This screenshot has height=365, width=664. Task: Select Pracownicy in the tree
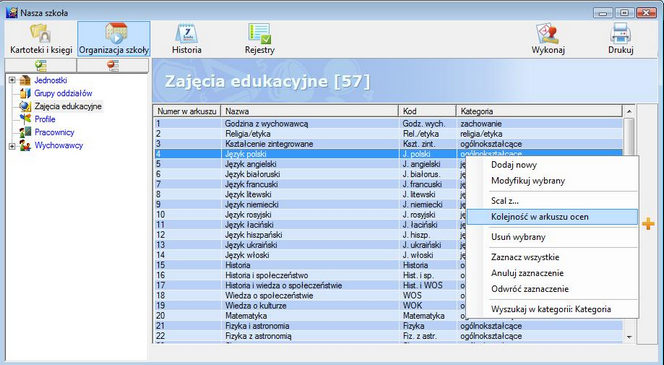click(54, 132)
